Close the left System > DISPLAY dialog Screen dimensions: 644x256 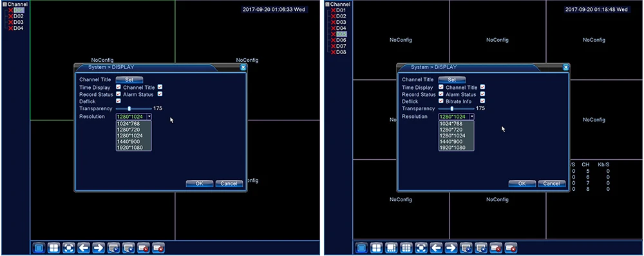pyautogui.click(x=243, y=67)
